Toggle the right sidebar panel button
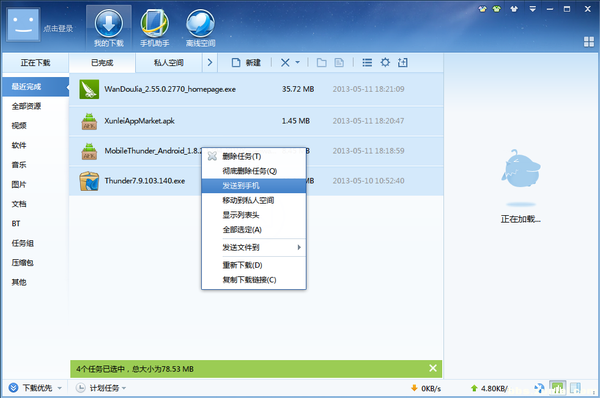Viewport: 600px width, 398px height. coord(575,388)
